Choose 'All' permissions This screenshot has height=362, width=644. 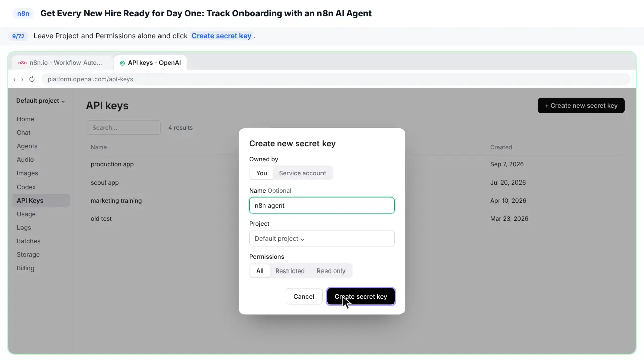tap(260, 270)
